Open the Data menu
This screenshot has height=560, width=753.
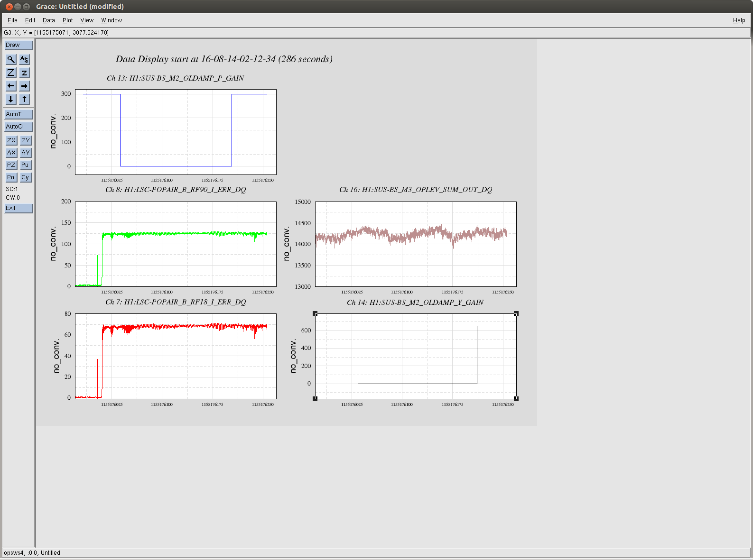pos(49,20)
